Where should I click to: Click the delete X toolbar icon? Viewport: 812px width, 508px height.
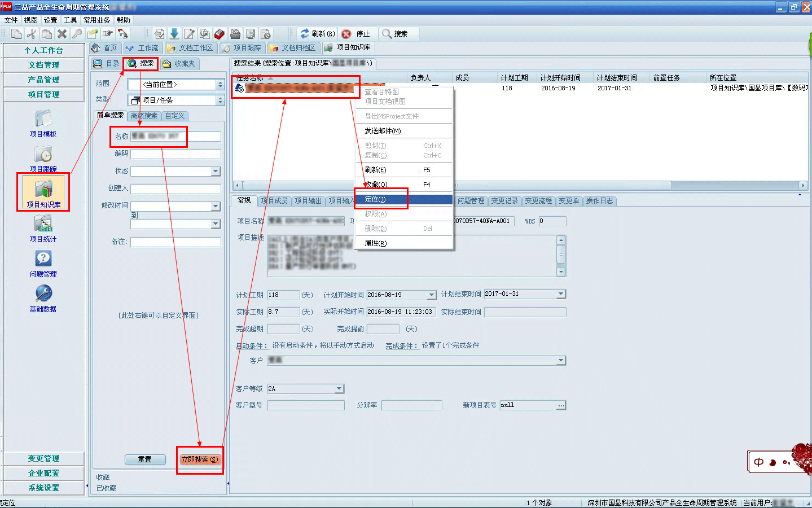pos(62,34)
